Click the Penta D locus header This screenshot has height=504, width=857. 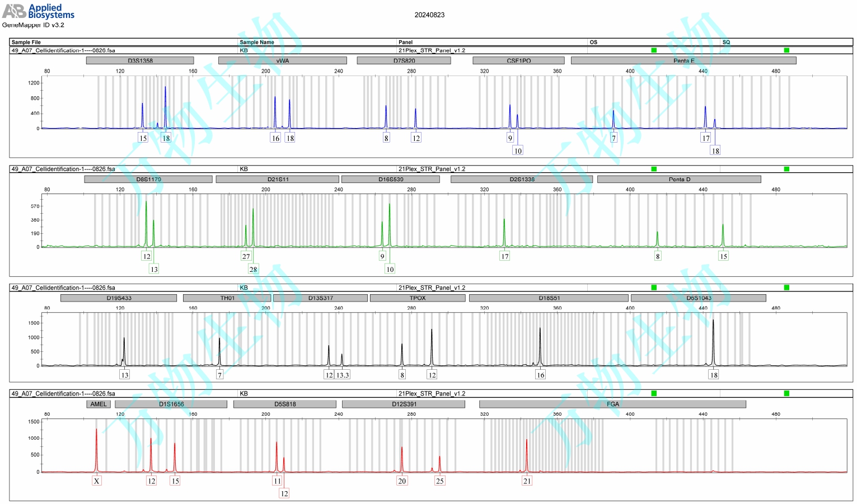pyautogui.click(x=679, y=180)
